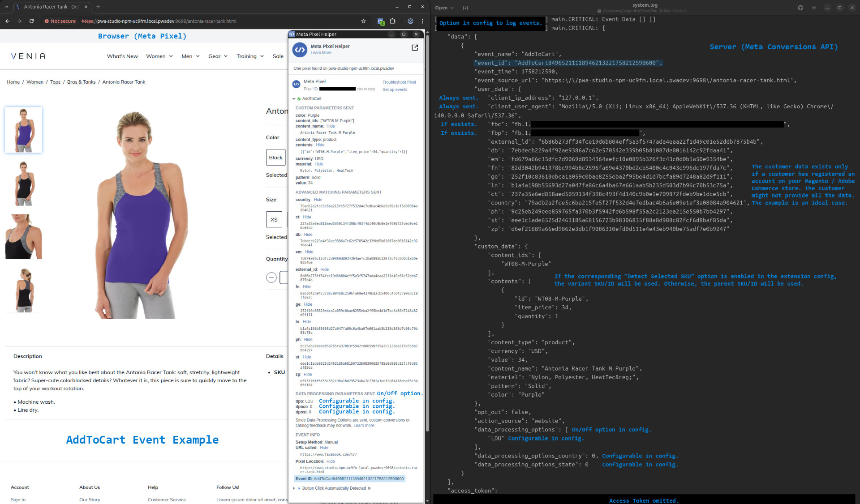Reload the Antonia Racer Tank page
860x504 pixels.
point(31,21)
